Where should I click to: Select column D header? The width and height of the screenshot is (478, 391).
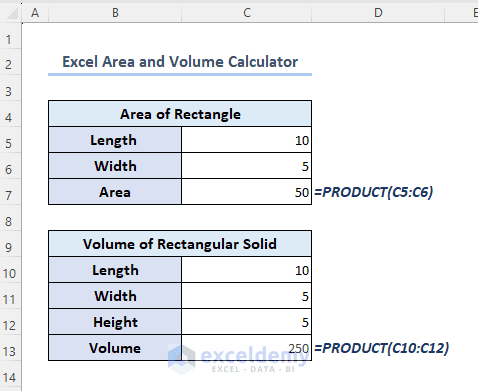tap(378, 13)
